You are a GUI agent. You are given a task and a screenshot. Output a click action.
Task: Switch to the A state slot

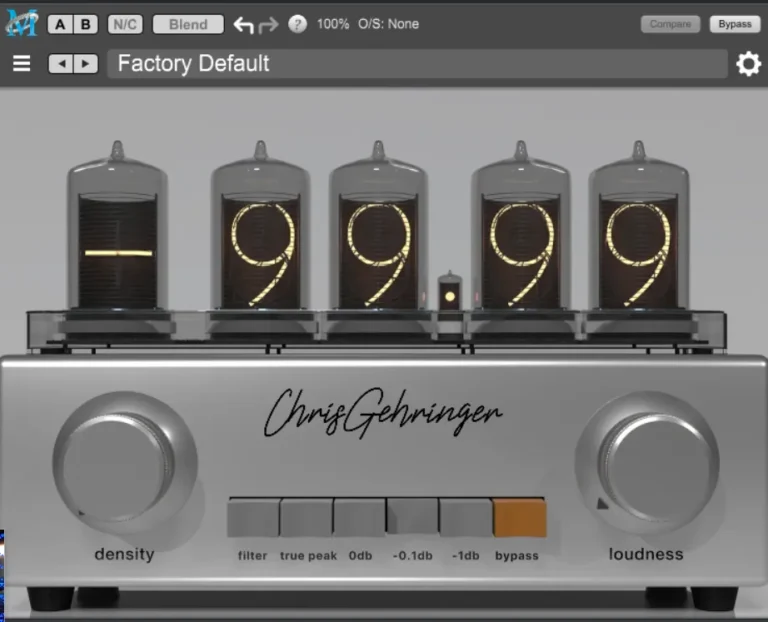[61, 24]
